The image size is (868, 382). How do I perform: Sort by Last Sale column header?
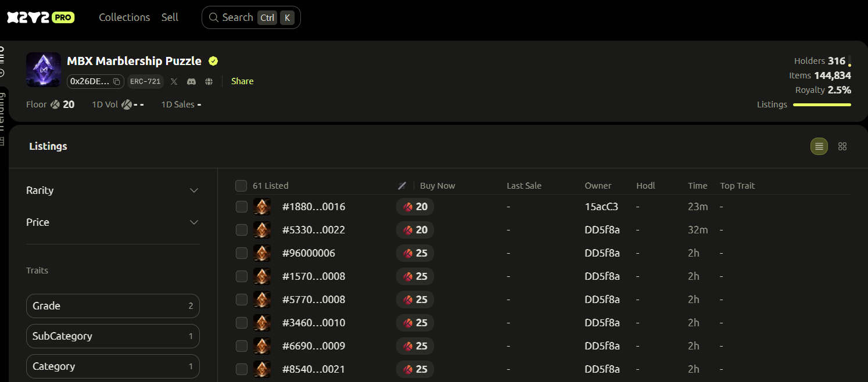click(524, 186)
